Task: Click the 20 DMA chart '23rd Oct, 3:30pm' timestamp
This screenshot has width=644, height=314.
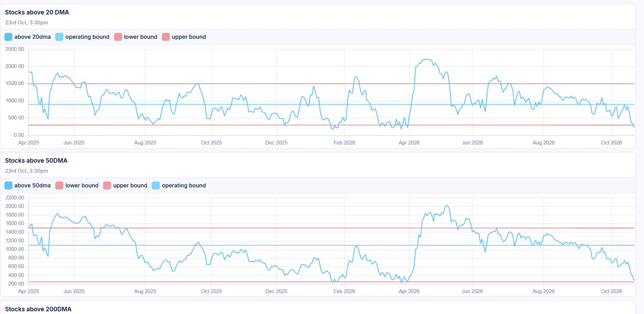Action: [x=26, y=23]
